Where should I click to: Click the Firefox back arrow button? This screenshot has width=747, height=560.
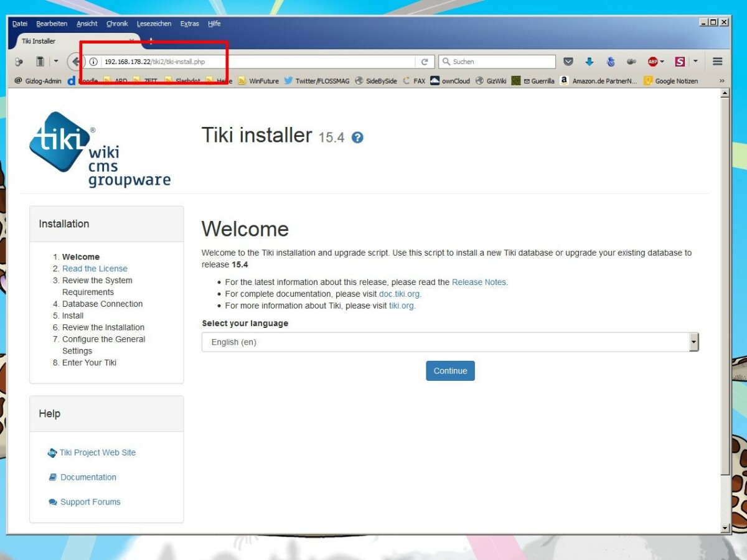pos(75,62)
